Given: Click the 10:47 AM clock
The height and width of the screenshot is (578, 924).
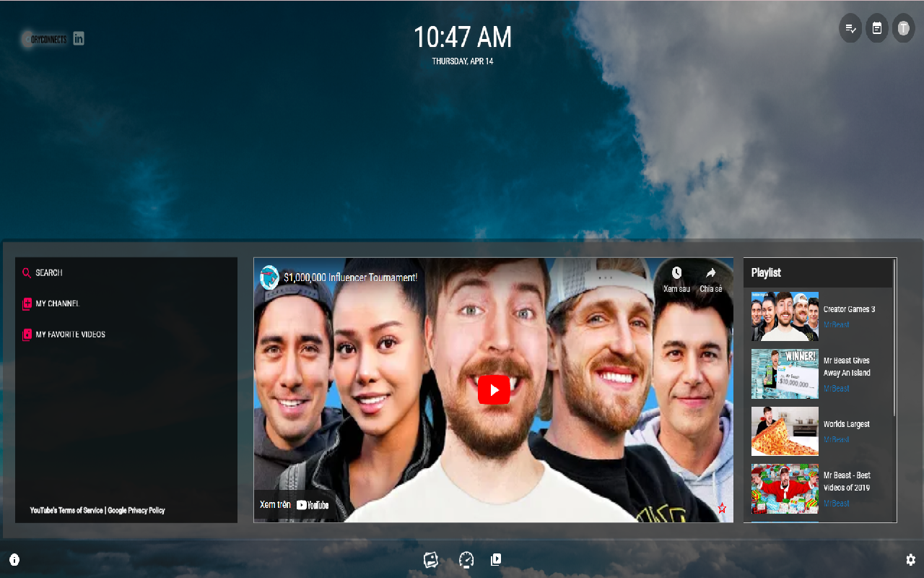Looking at the screenshot, I should (x=463, y=37).
